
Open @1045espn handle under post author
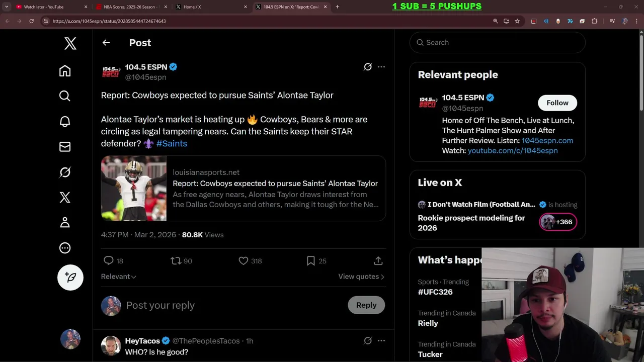click(x=145, y=77)
